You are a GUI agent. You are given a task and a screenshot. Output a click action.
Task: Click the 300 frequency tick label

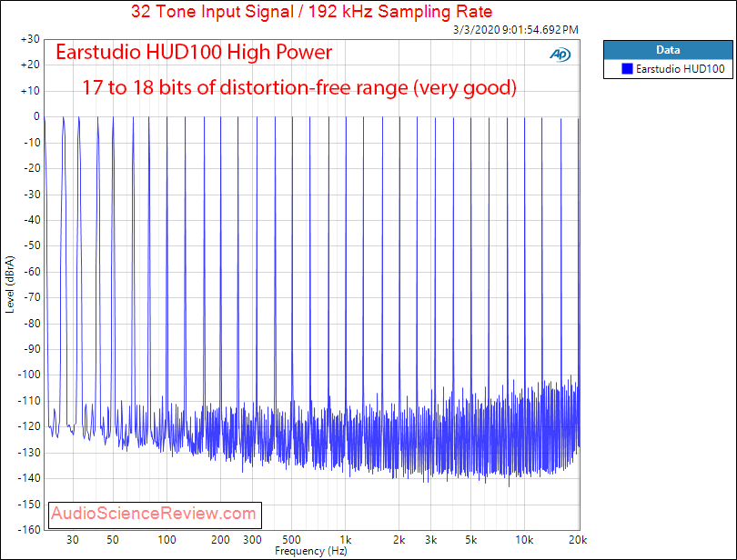pyautogui.click(x=252, y=540)
